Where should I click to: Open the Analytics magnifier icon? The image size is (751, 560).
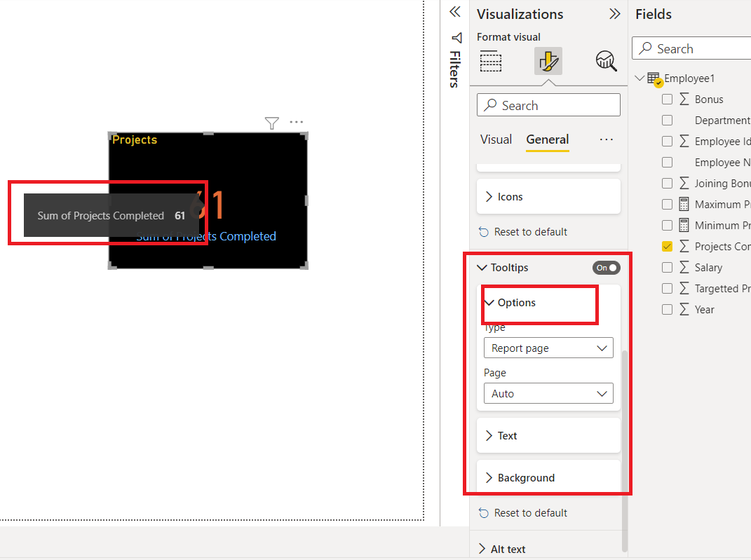tap(606, 61)
